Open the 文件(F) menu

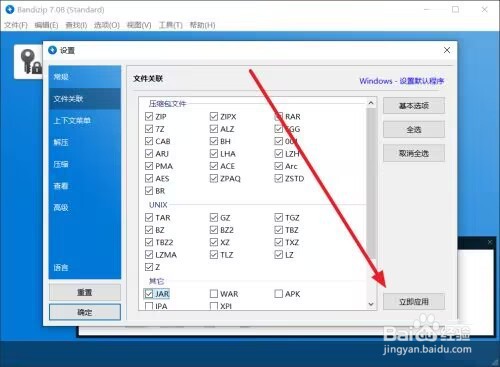16,25
